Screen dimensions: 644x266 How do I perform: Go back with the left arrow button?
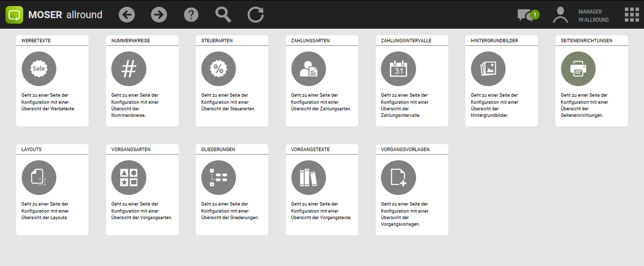coord(127,15)
